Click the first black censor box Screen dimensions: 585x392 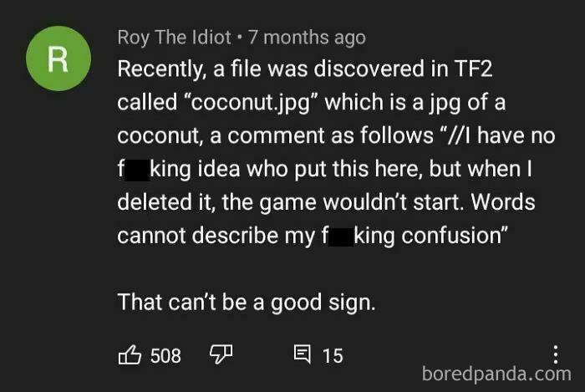[136, 168]
